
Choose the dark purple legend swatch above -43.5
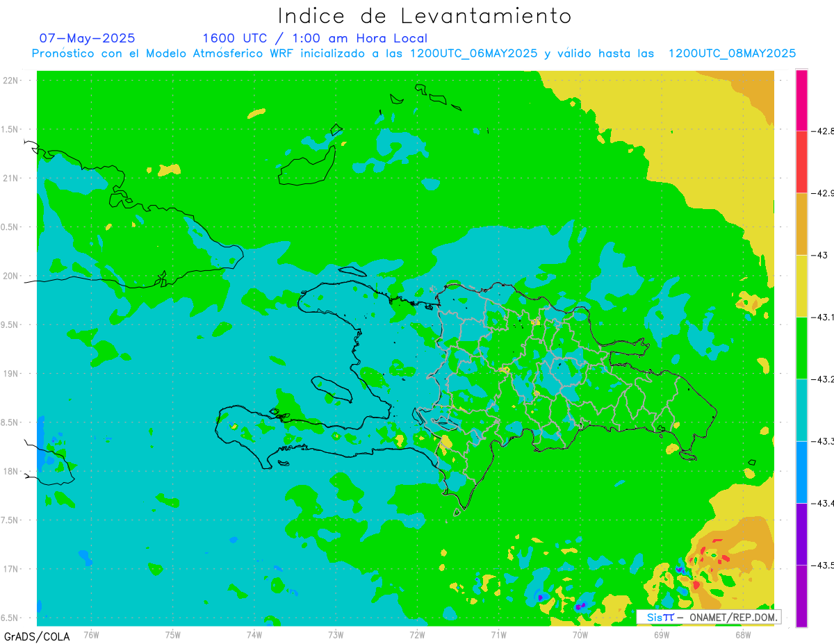tap(801, 534)
